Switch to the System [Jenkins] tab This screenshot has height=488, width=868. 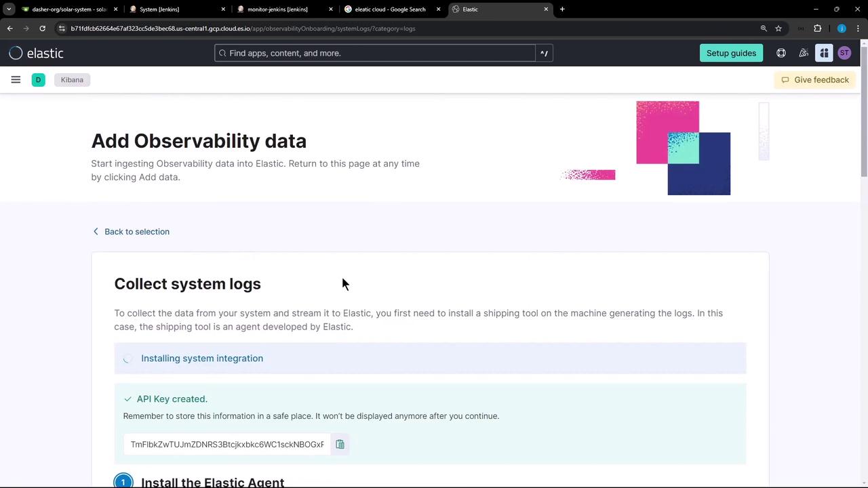[x=159, y=9]
